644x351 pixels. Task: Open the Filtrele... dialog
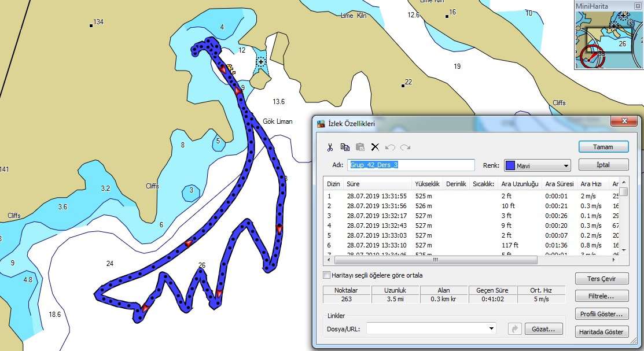602,296
